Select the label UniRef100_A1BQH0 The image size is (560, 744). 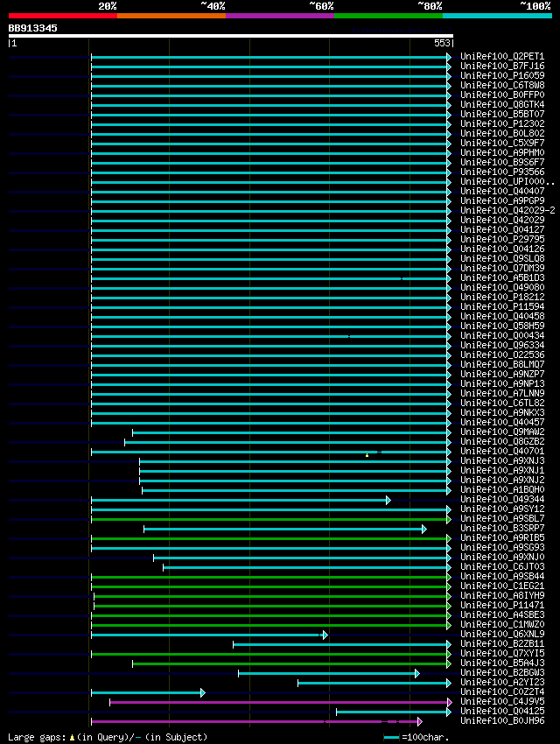click(502, 489)
